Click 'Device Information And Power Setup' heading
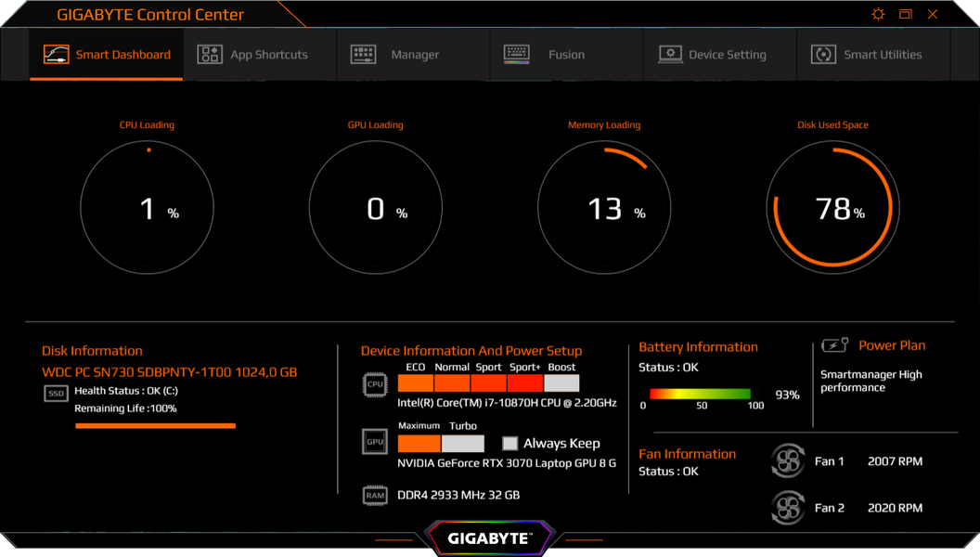Screen dimensions: 980x557 (471, 351)
